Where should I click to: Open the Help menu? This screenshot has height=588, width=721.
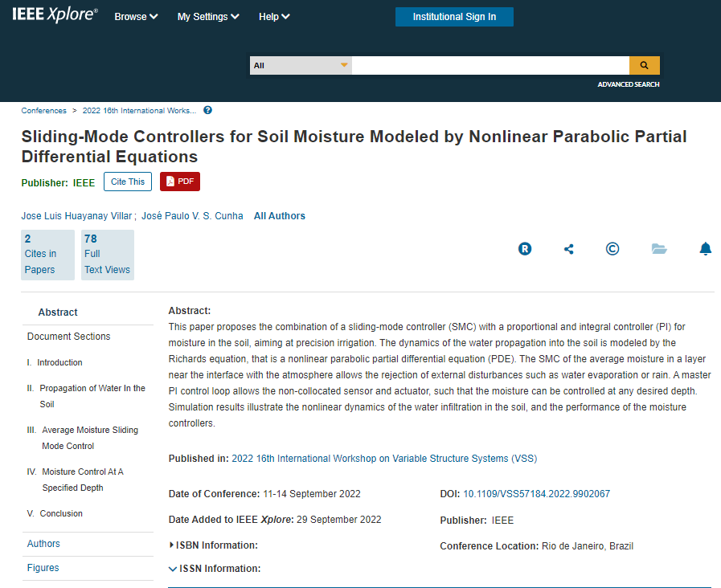(x=274, y=17)
